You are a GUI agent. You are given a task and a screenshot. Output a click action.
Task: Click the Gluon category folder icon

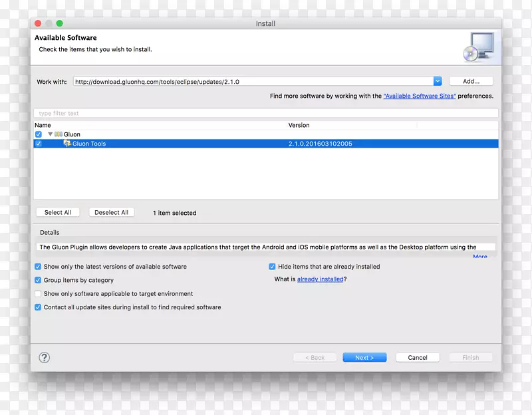tap(59, 134)
